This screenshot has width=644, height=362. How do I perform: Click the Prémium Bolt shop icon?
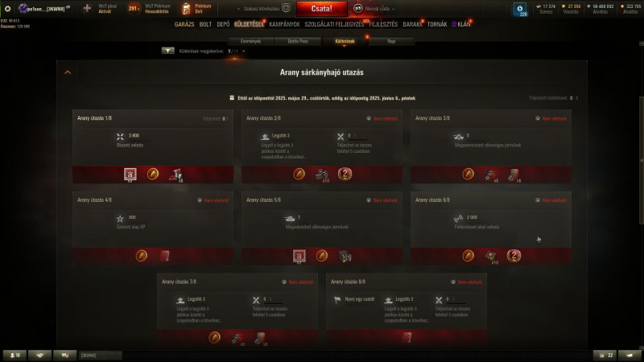click(x=186, y=9)
